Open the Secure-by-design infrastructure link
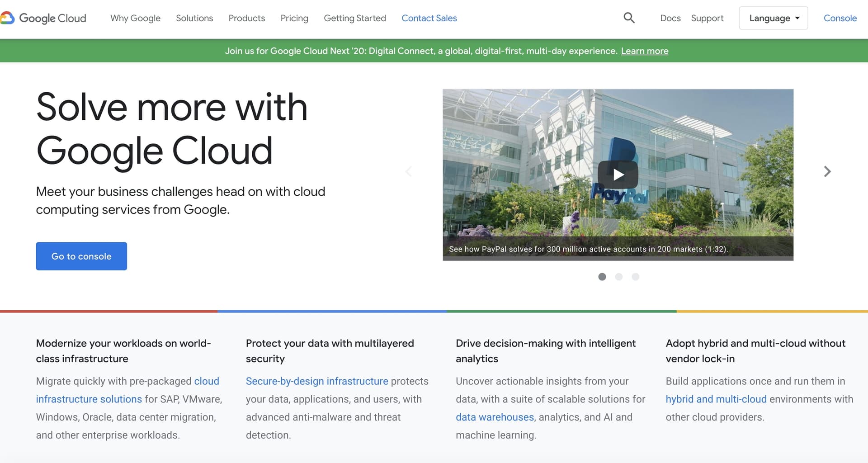Viewport: 868px width, 463px height. [317, 381]
